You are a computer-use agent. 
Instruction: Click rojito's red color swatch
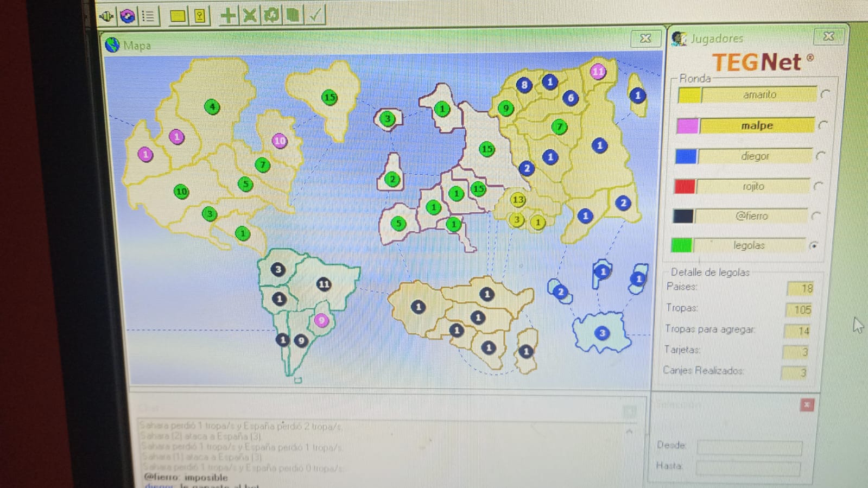(x=684, y=186)
